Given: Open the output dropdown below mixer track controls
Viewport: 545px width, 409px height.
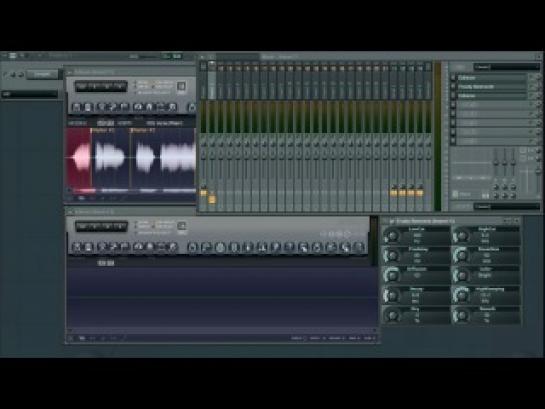Looking at the screenshot, I should pyautogui.click(x=506, y=206).
